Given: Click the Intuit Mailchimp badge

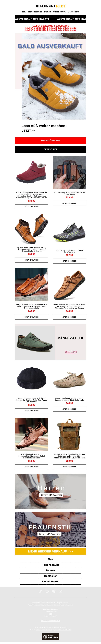Looking at the screenshot, I should 50,636.
